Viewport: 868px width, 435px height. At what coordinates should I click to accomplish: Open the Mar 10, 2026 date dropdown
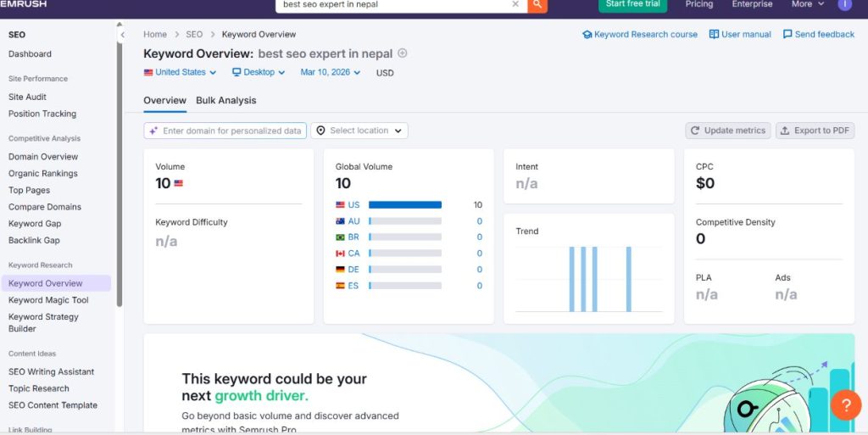pos(331,72)
